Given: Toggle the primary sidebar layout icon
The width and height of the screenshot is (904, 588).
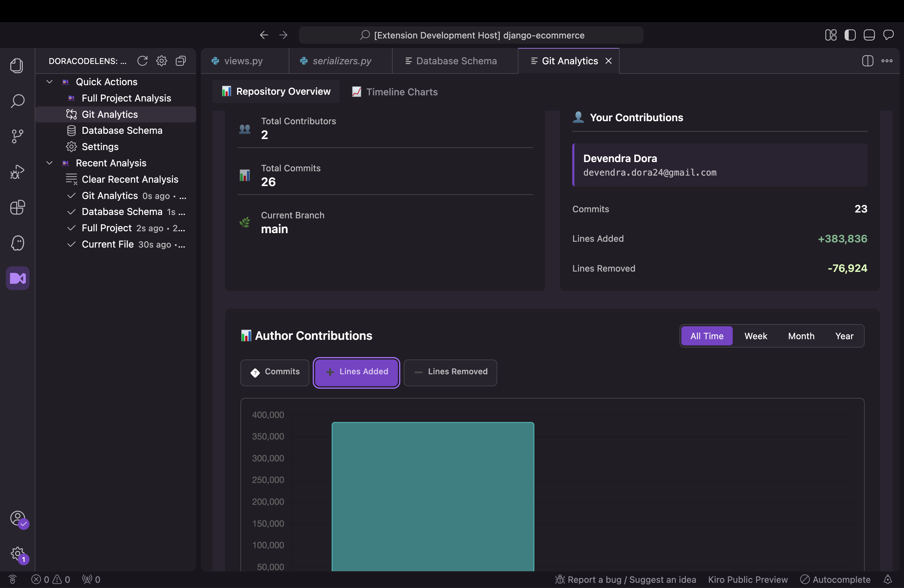Looking at the screenshot, I should point(850,35).
